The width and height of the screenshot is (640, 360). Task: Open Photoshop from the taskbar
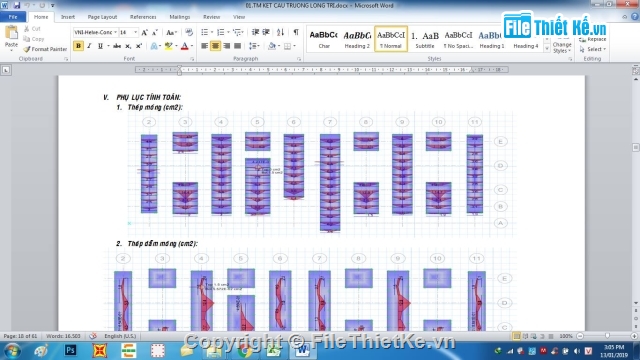[70, 350]
